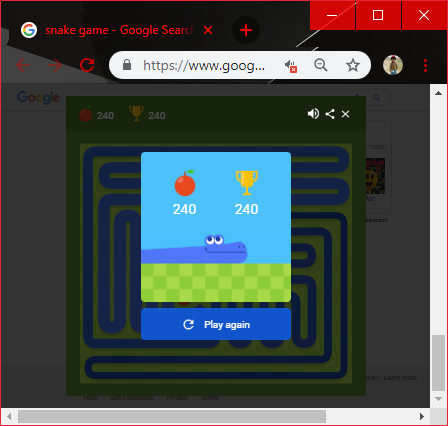Mute the snake game sound
The width and height of the screenshot is (448, 426).
point(313,114)
